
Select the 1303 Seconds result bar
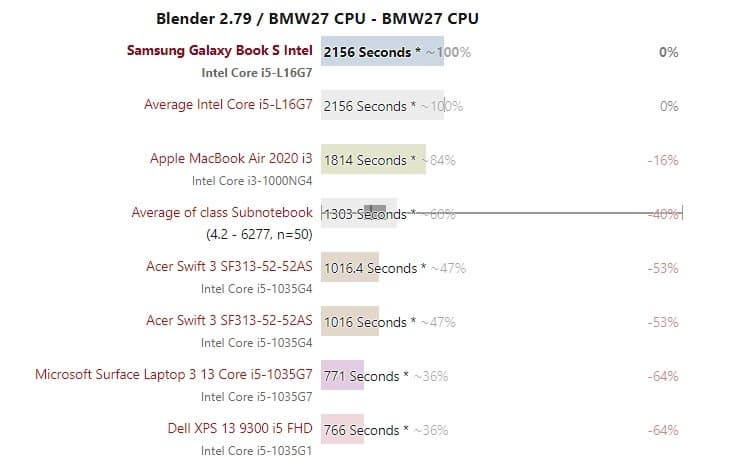click(x=358, y=214)
